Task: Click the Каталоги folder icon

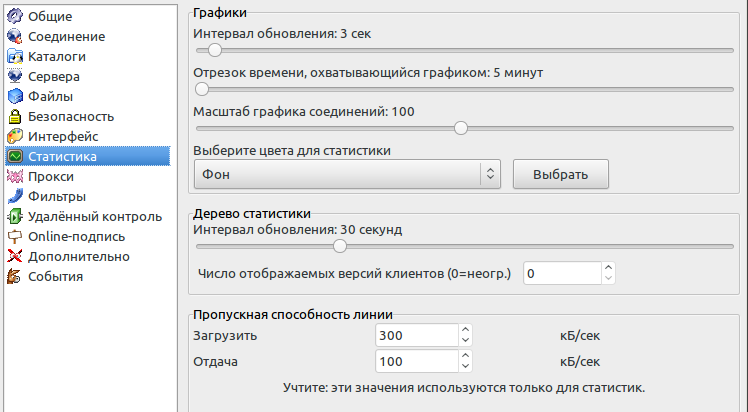Action: coord(15,56)
